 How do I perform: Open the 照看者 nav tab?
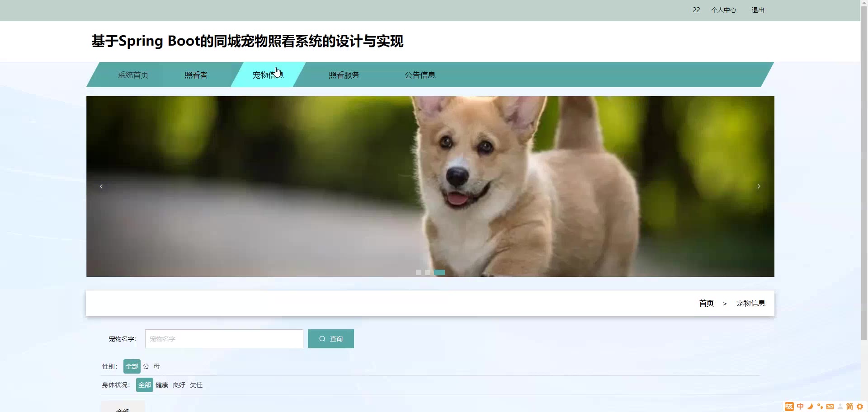tap(196, 75)
